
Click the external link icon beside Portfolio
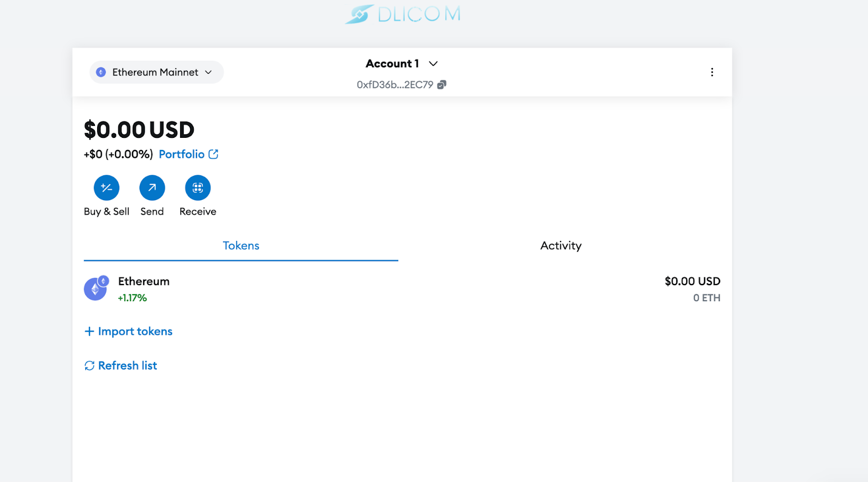214,154
